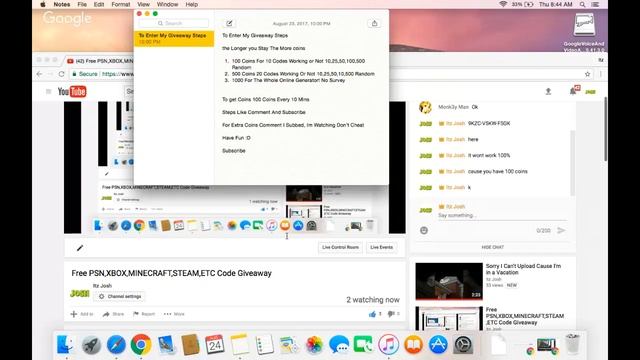Switch to Google Chrome in Dock
Screen dimensions: 640x360
click(141, 345)
